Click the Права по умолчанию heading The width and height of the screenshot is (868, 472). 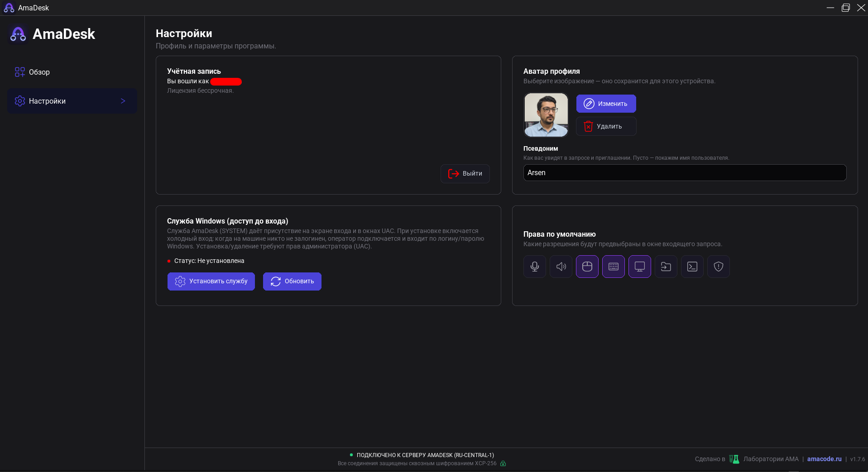click(x=559, y=234)
